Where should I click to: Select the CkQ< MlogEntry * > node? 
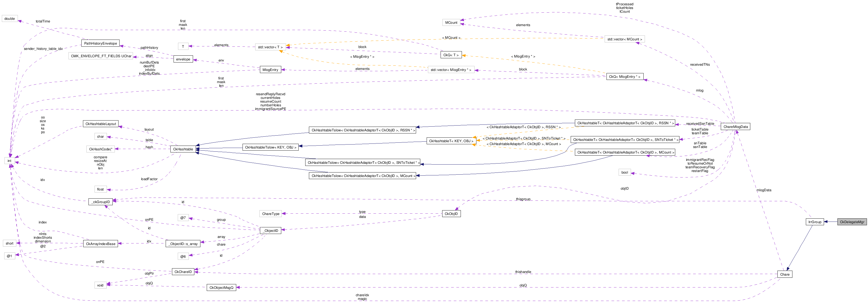coord(624,76)
